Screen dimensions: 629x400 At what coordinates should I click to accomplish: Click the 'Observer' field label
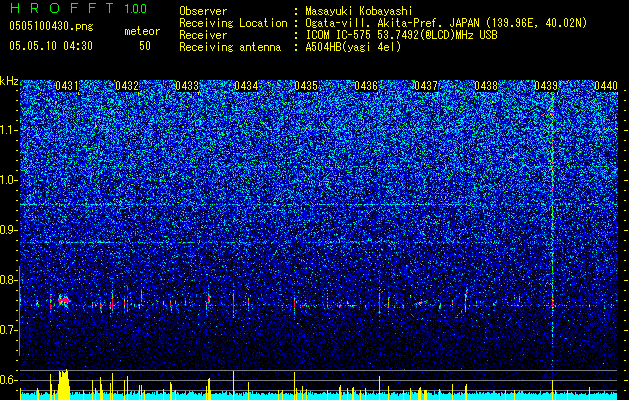[x=203, y=11]
